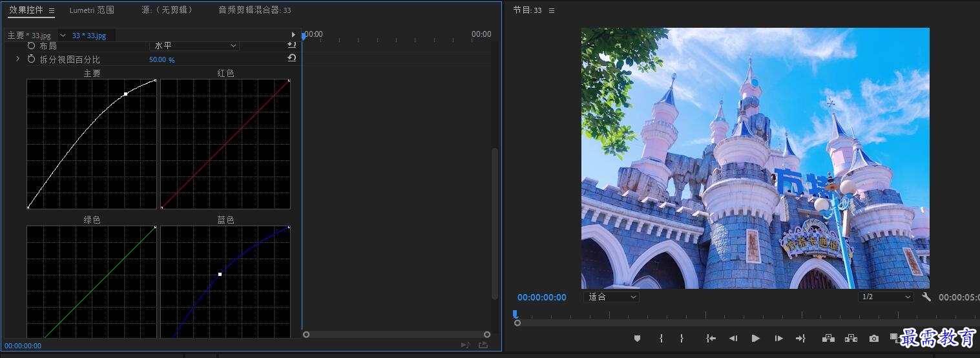Screen dimensions: 980x358
Task: Click the program monitor playhead marker
Action: point(515,314)
